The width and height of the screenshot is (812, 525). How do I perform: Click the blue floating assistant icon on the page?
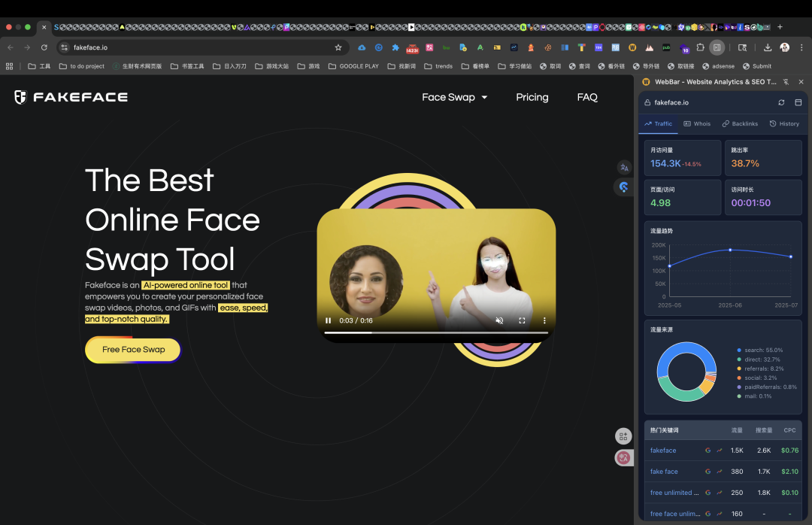point(624,187)
